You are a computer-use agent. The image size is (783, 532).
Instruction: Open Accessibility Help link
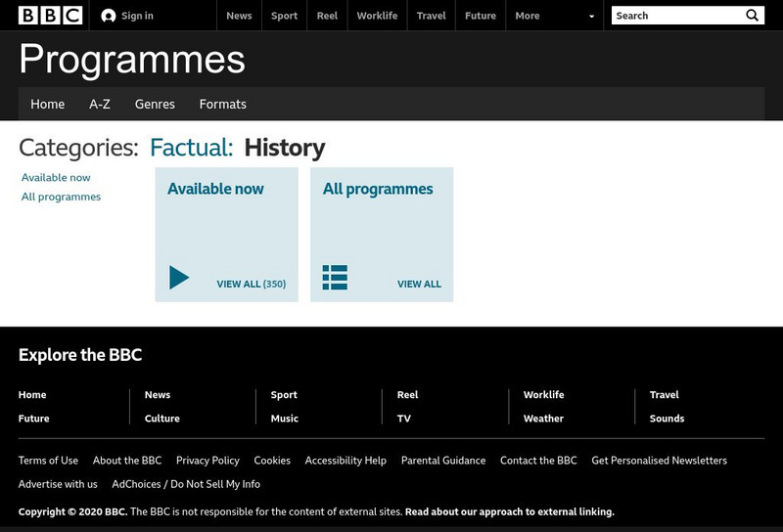[x=345, y=461]
